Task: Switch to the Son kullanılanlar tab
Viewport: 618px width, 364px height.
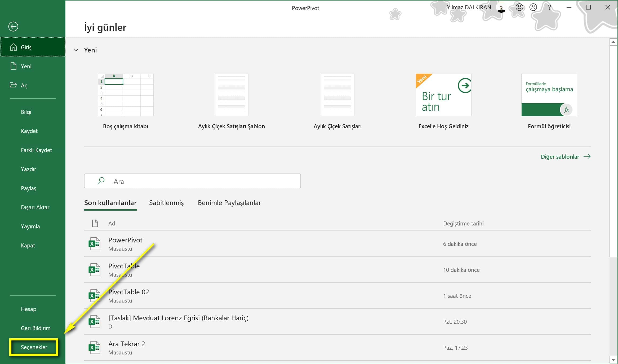Action: (x=110, y=203)
